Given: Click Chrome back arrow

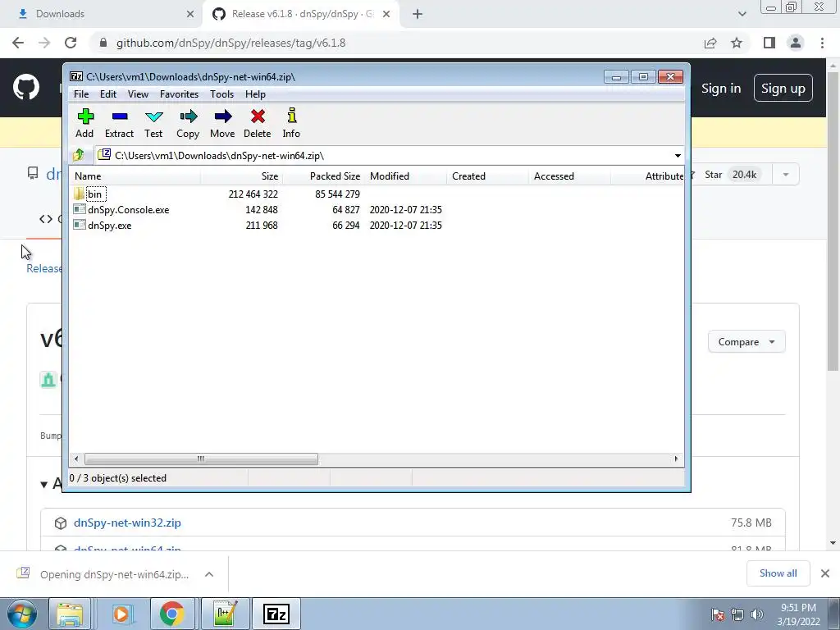Looking at the screenshot, I should coord(18,43).
